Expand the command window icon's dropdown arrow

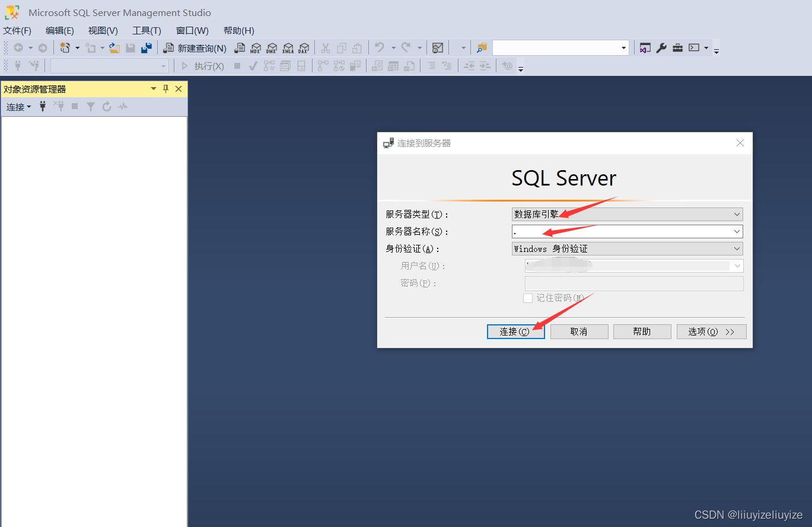click(706, 48)
